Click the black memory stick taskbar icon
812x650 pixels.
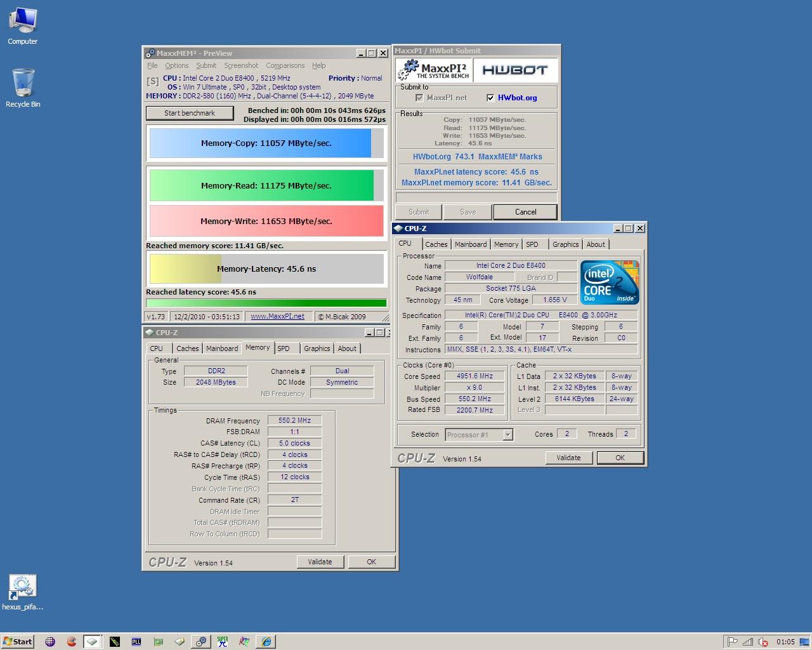(x=115, y=642)
